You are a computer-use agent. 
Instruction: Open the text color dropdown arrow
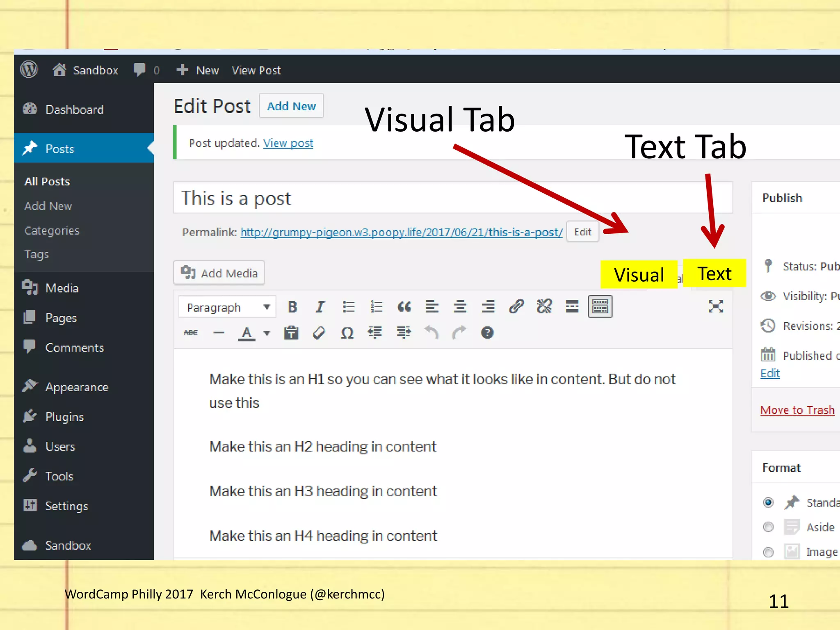(267, 333)
